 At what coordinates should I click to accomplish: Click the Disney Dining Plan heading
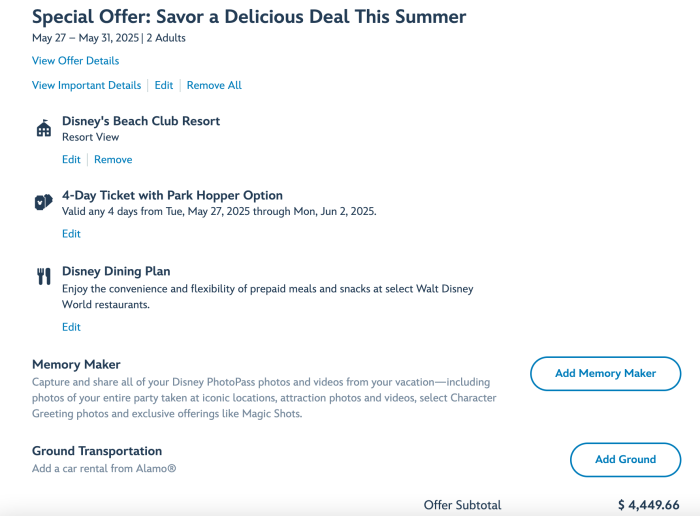116,271
